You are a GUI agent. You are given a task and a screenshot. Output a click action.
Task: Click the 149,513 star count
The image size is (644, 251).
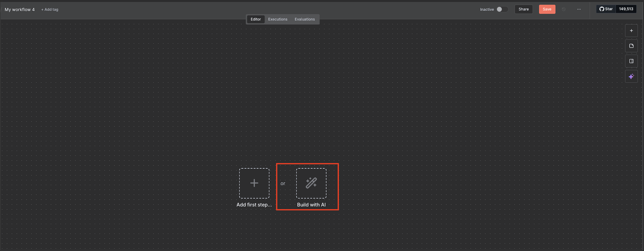[x=626, y=9]
